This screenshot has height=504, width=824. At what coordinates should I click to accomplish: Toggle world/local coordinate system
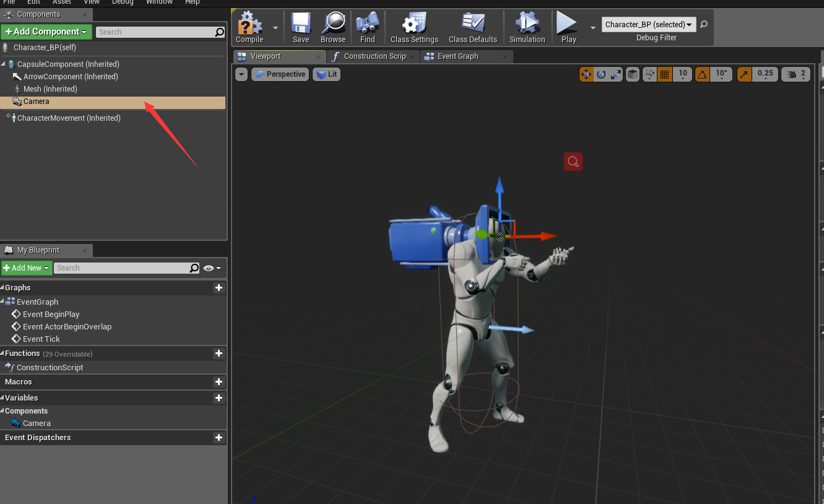(632, 74)
